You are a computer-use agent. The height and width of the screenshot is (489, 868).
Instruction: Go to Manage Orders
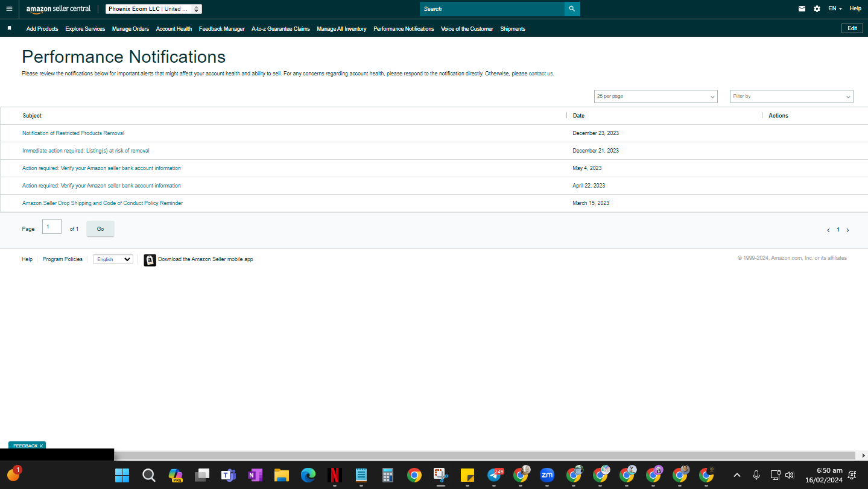point(130,29)
